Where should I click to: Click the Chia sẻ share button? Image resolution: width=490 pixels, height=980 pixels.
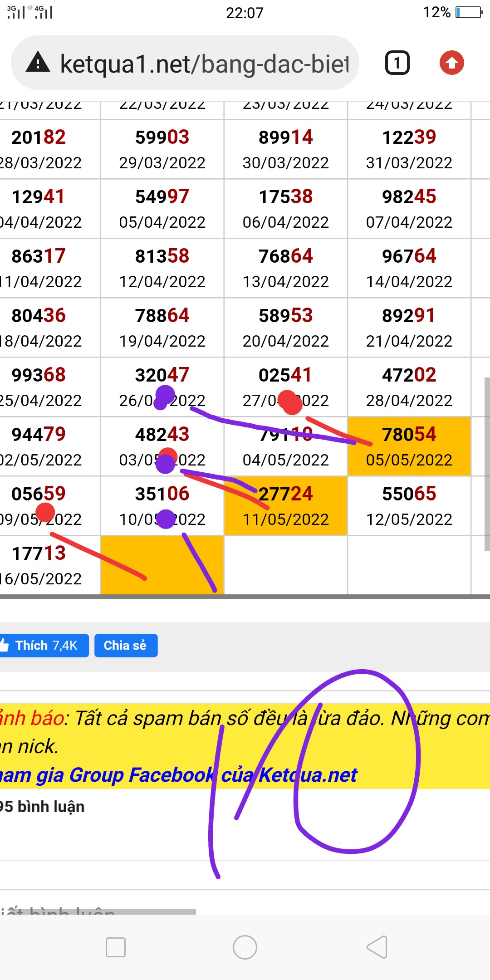126,645
